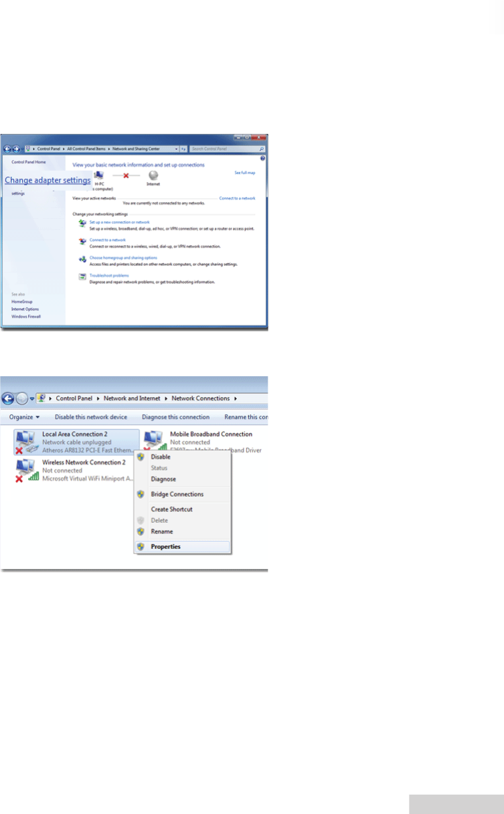Image resolution: width=504 pixels, height=814 pixels.
Task: Click Network Connections breadcrumb
Action: [201, 398]
